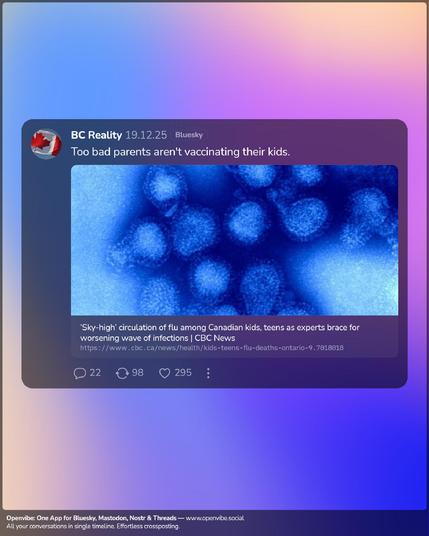Viewport: 429px width, 536px height.
Task: Click the Openvibe: One App footer title
Action: pos(91,518)
